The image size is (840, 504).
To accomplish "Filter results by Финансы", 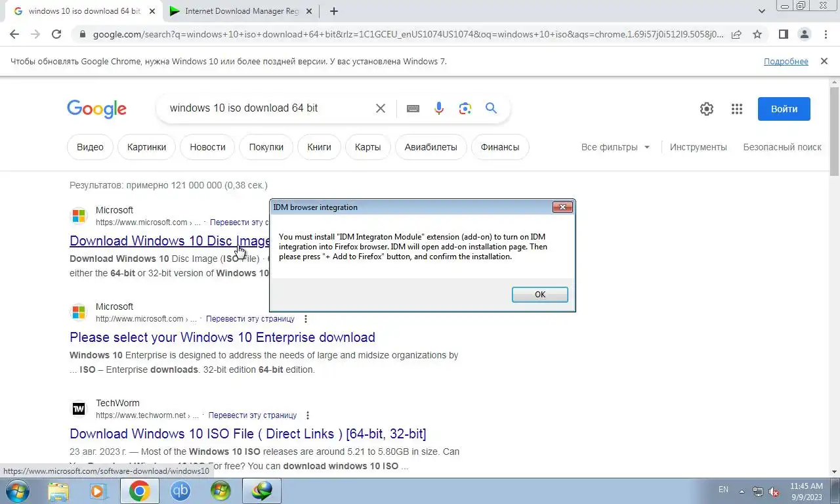I will (499, 147).
